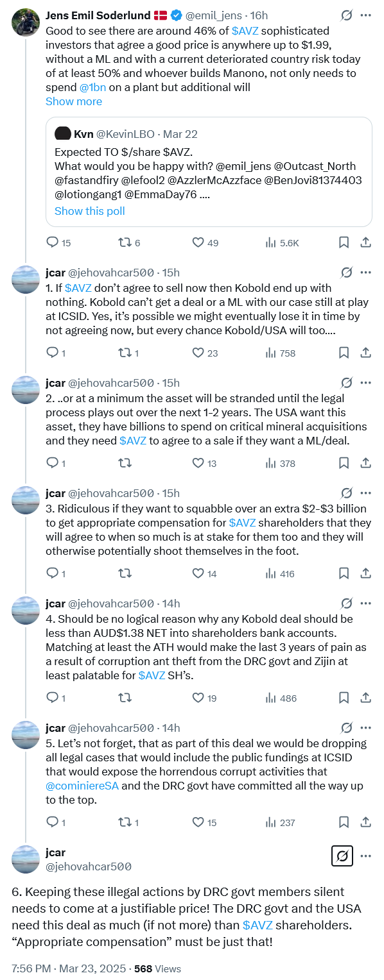Open more options on jcar's reply number 2
Screen dimensions: 384x980
pyautogui.click(x=365, y=383)
